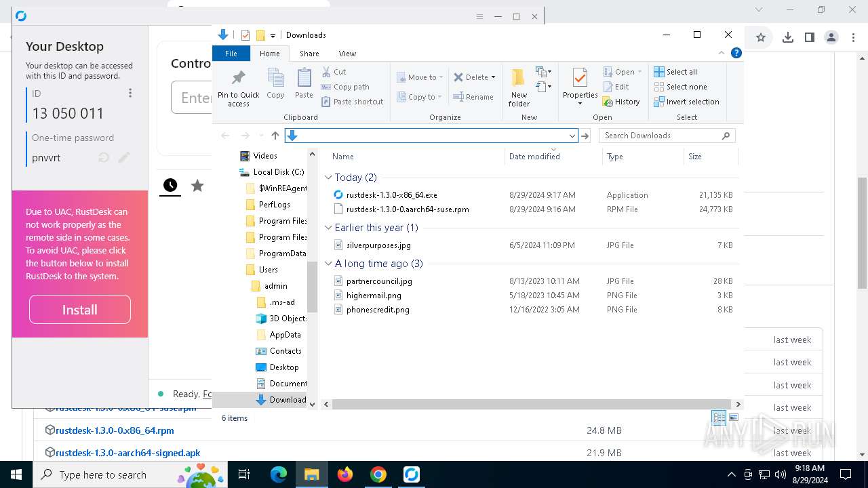Viewport: 868px width, 488px height.
Task: Select rustdesk-1.3.0-x86_64.exe file
Action: point(391,195)
